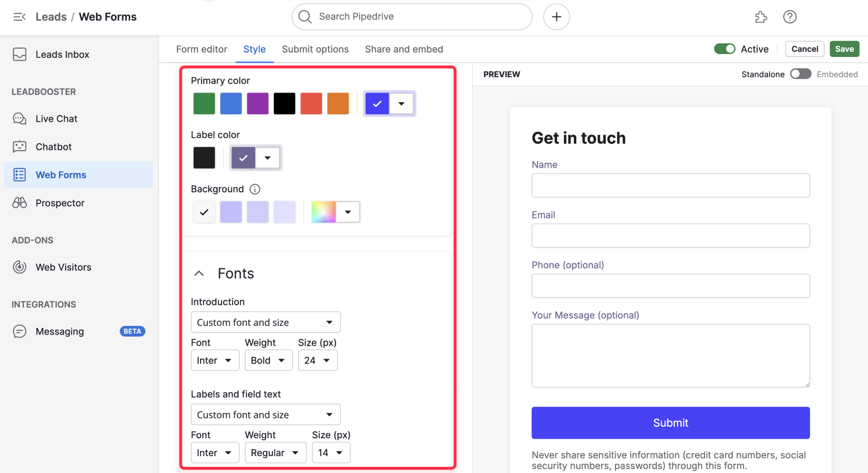Viewport: 868px width, 473px height.
Task: Select the middle lavender background swatch
Action: pos(258,212)
